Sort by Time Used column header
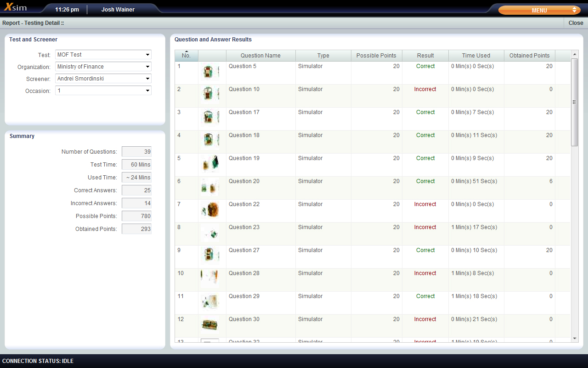This screenshot has height=368, width=588. [476, 56]
